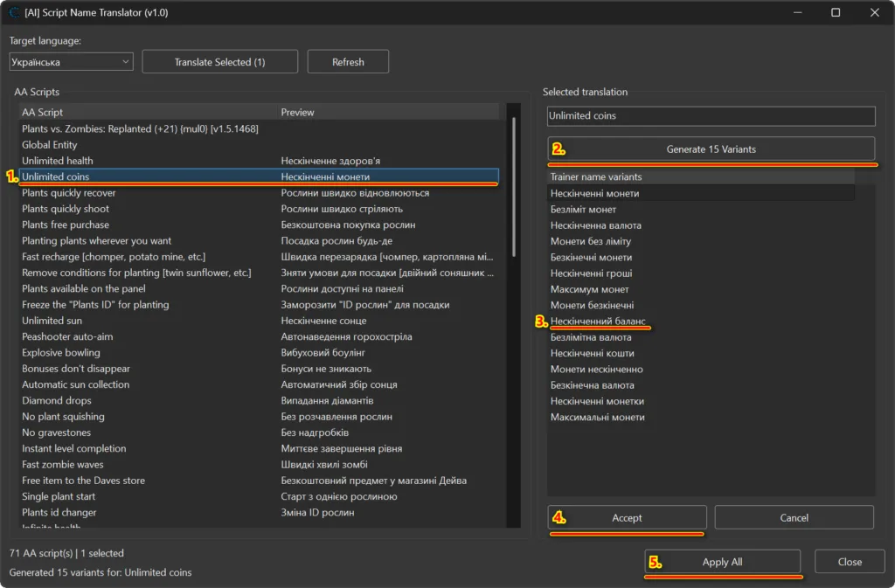
Task: Select the 'Unlimited health' script row
Action: tap(259, 161)
